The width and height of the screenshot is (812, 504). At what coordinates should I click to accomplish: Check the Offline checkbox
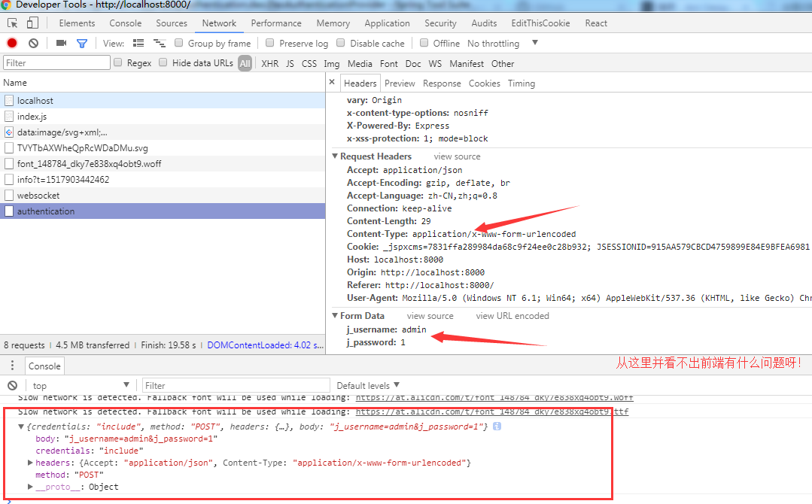(424, 42)
